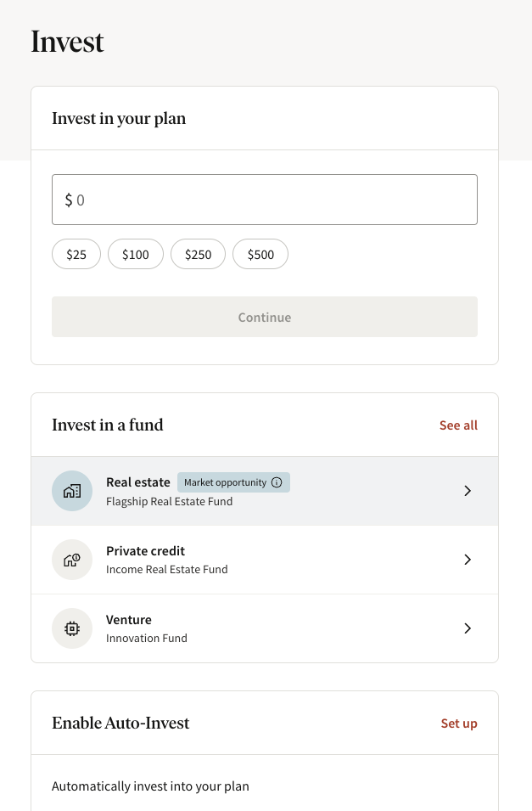Viewport: 532px width, 811px height.
Task: Focus the dollar amount input field
Action: point(265,200)
